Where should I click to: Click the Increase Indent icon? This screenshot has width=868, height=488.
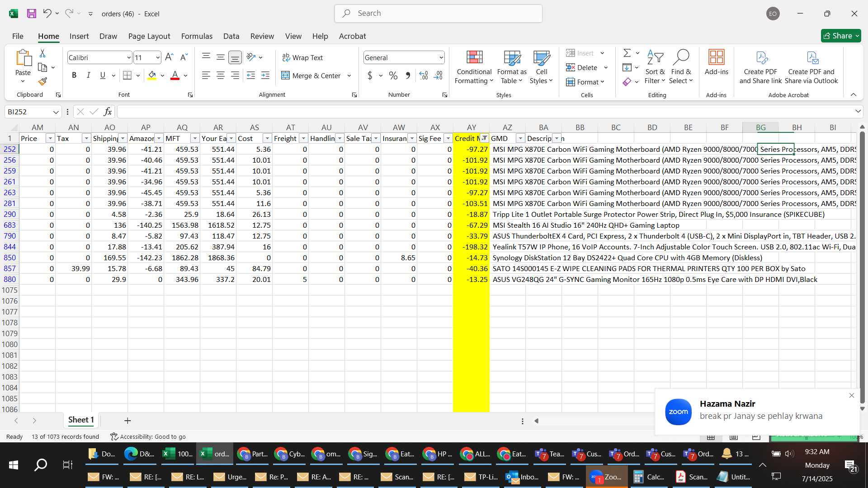[x=265, y=75]
